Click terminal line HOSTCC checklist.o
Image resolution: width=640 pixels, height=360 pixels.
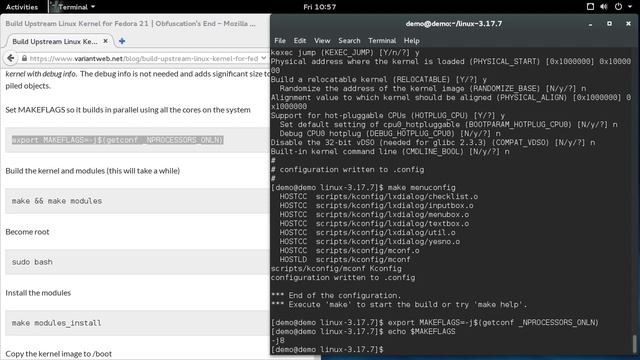[378, 197]
